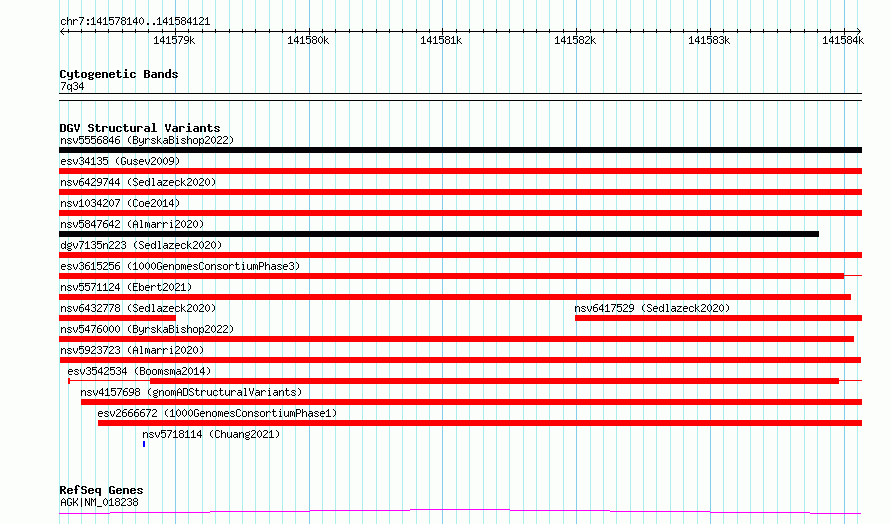Click the red bar under nsv6417529
Viewport: 890px width, 524px height.
pyautogui.click(x=719, y=318)
